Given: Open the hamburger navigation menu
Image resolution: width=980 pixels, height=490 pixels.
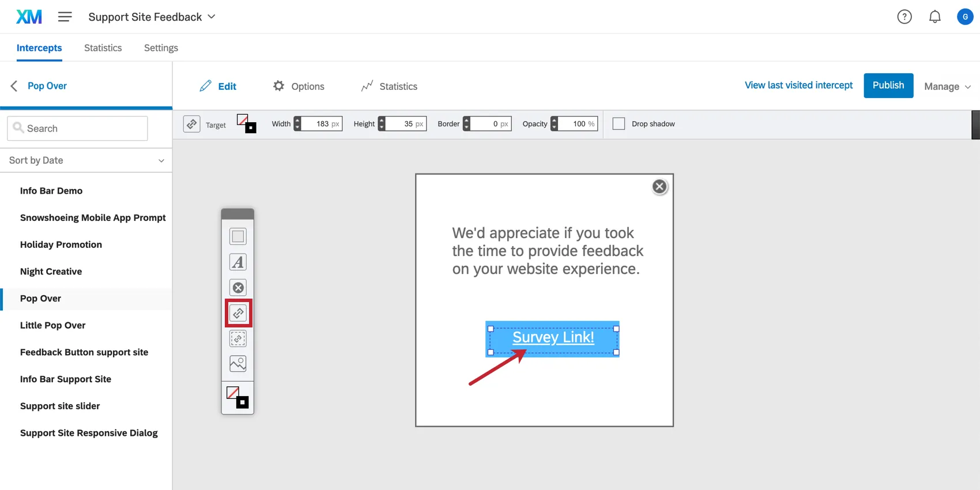Looking at the screenshot, I should pos(65,17).
